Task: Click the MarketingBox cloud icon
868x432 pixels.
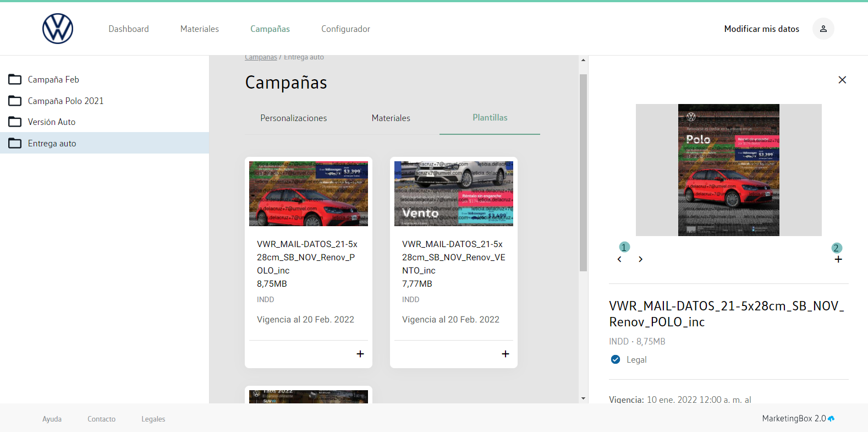Action: (831, 419)
